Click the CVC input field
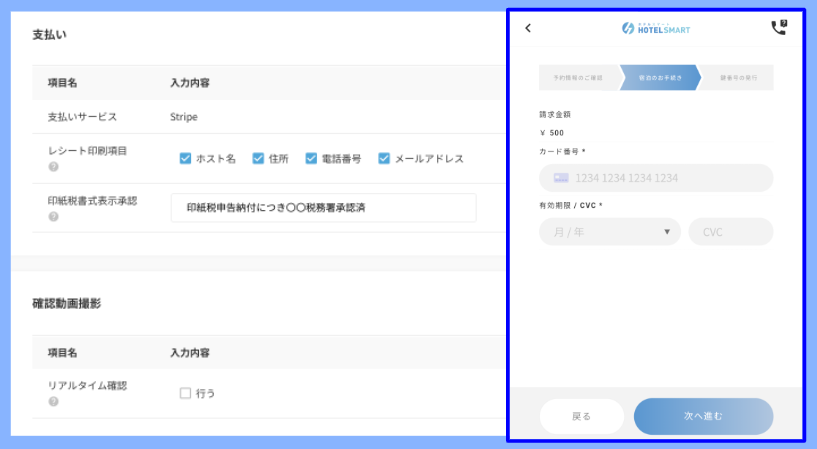Screen dimensions: 817x449 coord(730,232)
